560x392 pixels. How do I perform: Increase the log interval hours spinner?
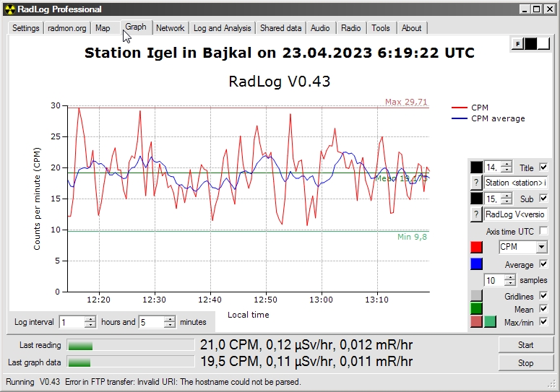(x=90, y=319)
